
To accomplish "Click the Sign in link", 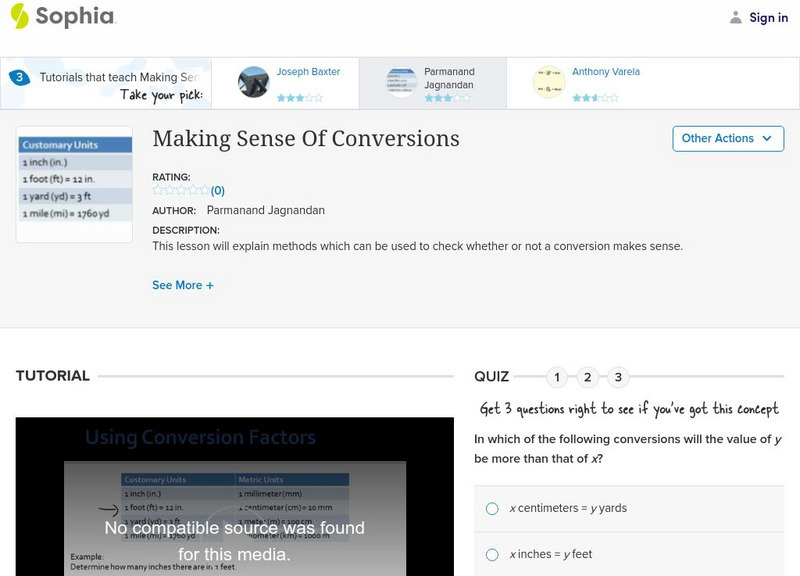I will tap(766, 17).
